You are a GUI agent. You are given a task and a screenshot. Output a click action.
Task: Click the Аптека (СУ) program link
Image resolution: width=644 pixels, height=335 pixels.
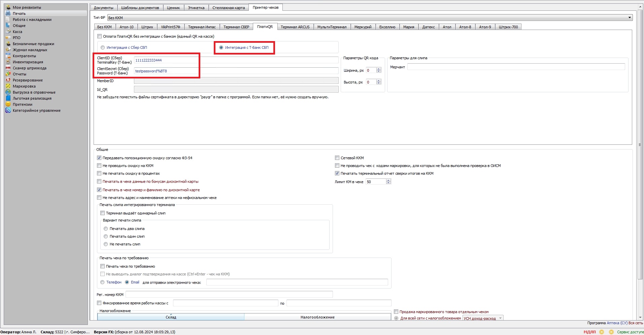617,323
